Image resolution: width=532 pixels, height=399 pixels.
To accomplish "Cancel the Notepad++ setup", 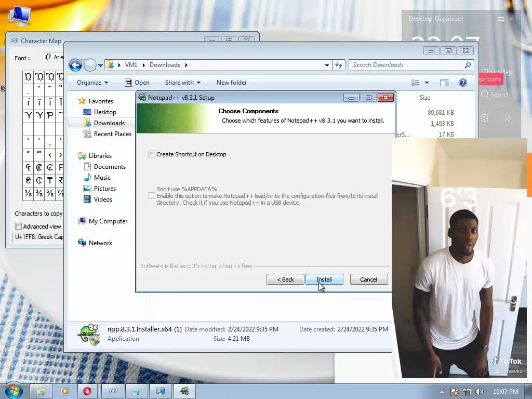I will point(368,279).
